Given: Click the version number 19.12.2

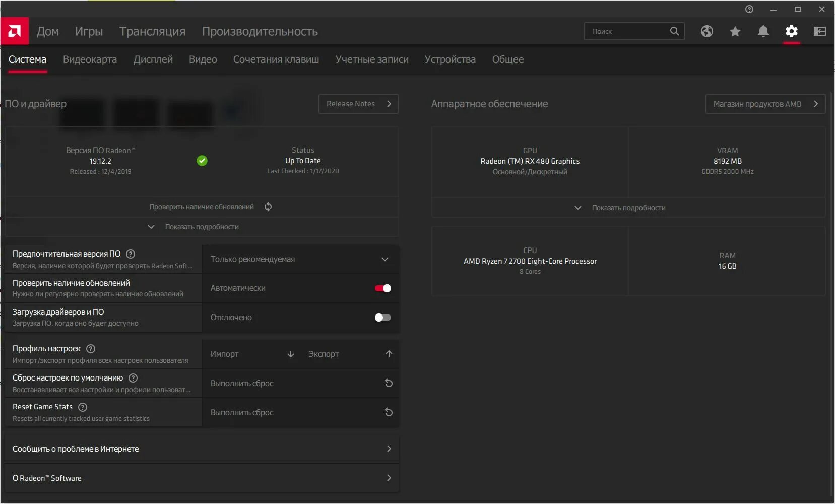Looking at the screenshot, I should pos(100,161).
